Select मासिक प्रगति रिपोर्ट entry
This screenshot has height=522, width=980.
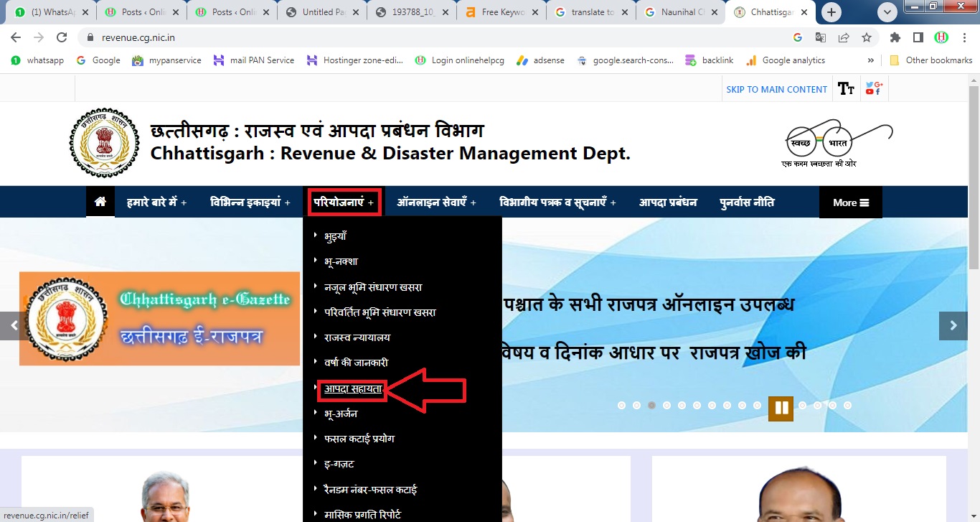click(362, 515)
